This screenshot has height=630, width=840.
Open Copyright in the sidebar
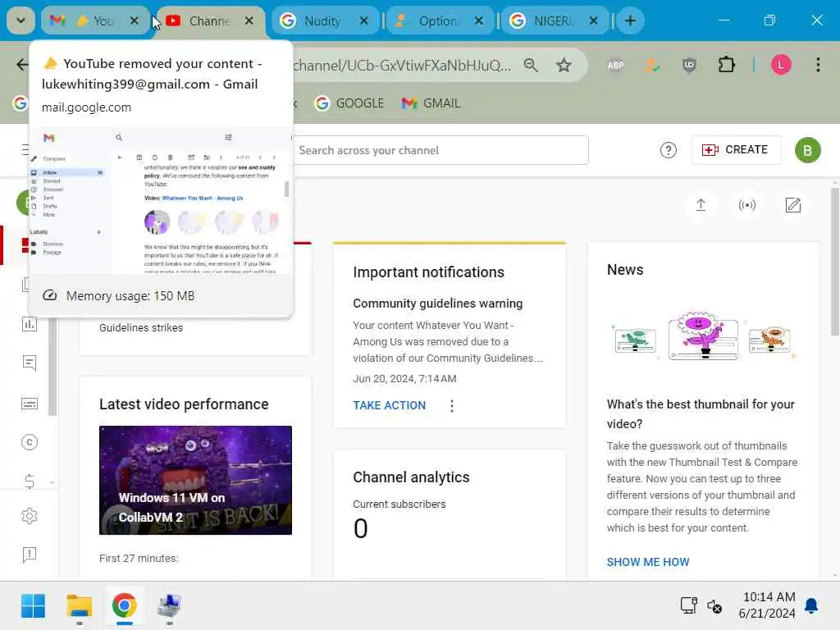click(x=29, y=442)
